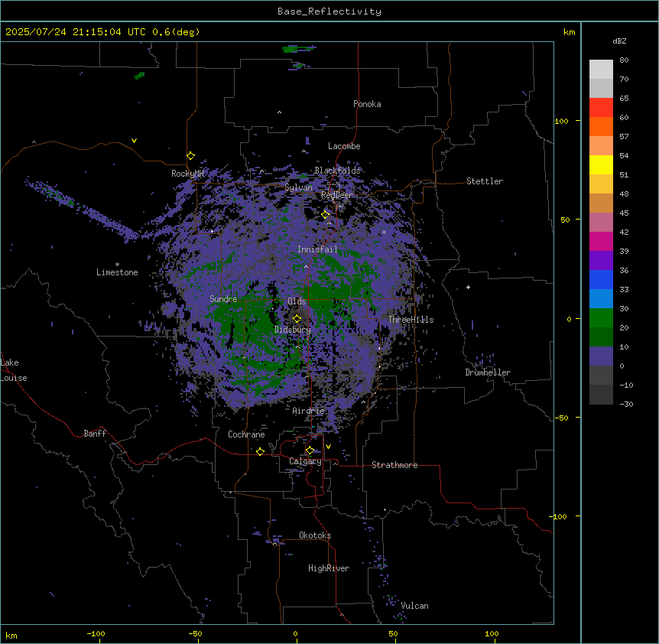
Task: Click the Sylvan label
Action: pos(298,187)
